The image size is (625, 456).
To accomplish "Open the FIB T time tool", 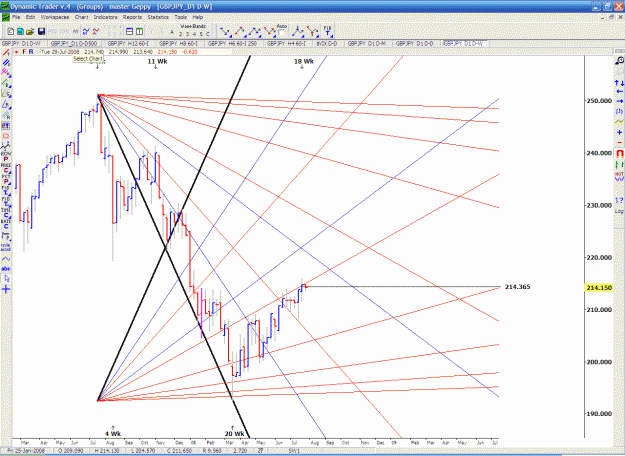I will pyautogui.click(x=327, y=31).
